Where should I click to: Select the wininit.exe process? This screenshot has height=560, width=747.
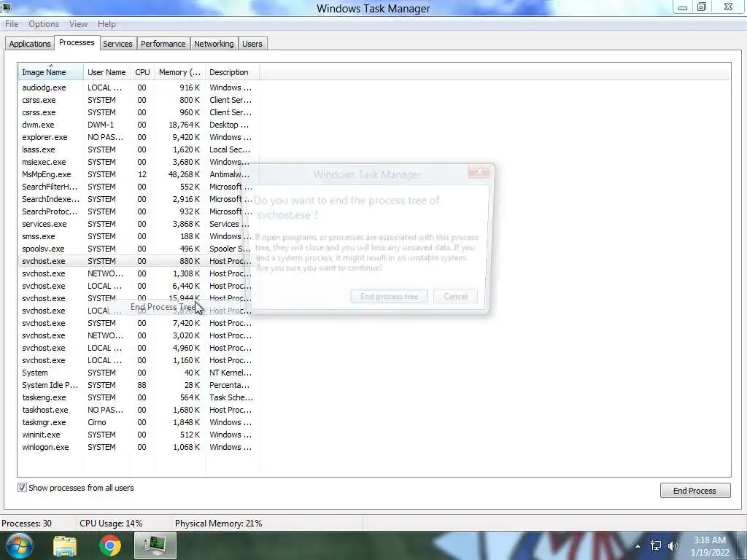pyautogui.click(x=138, y=435)
